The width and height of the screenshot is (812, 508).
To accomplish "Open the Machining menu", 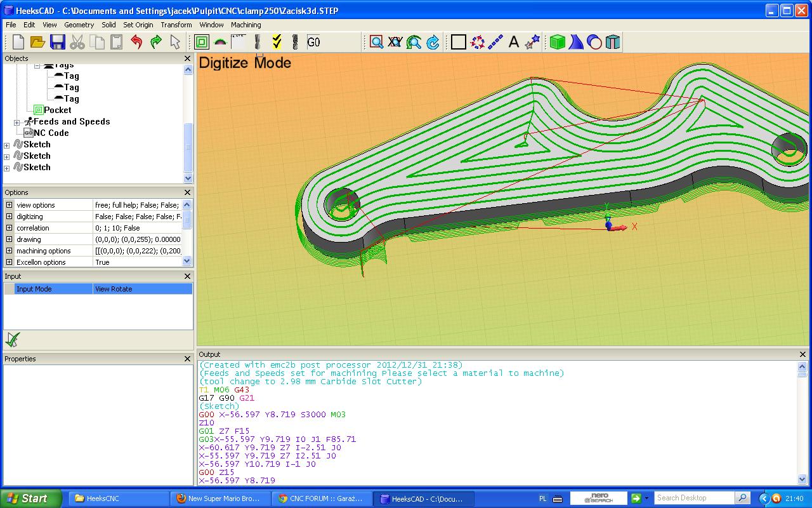I will [x=246, y=25].
